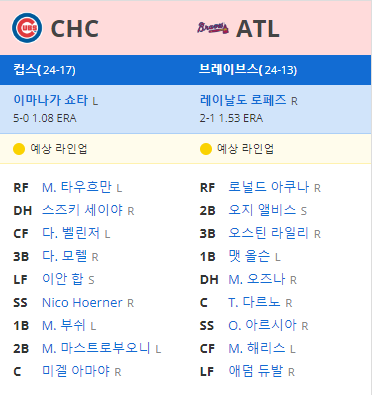Open pitcher 레이날도 로페즈 profile
Viewport: 372px width, 395px height.
pos(243,100)
